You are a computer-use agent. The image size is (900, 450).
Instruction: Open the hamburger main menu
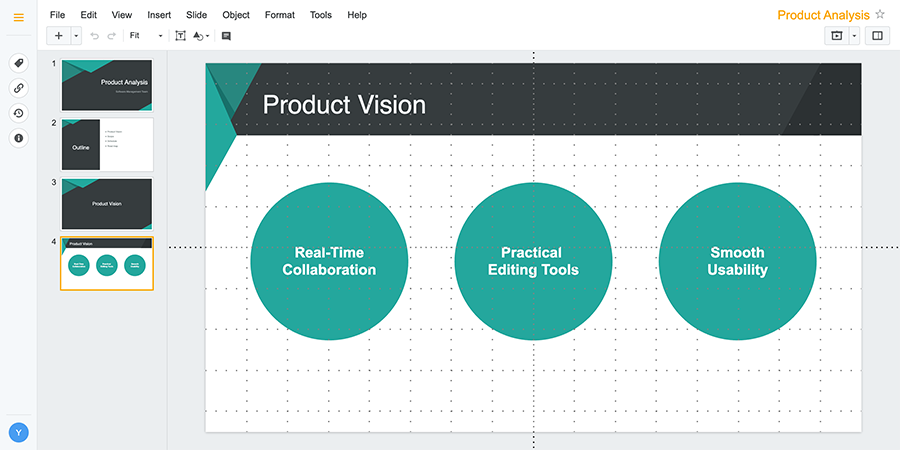[18, 17]
